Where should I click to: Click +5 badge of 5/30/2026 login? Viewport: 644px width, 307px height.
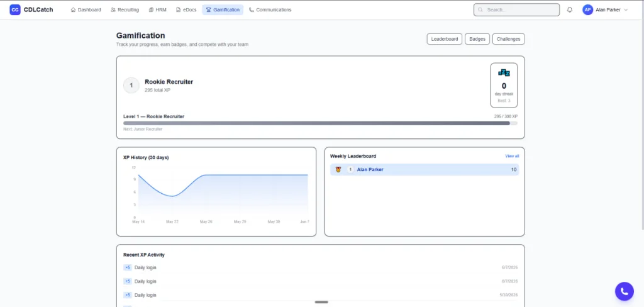(127, 295)
